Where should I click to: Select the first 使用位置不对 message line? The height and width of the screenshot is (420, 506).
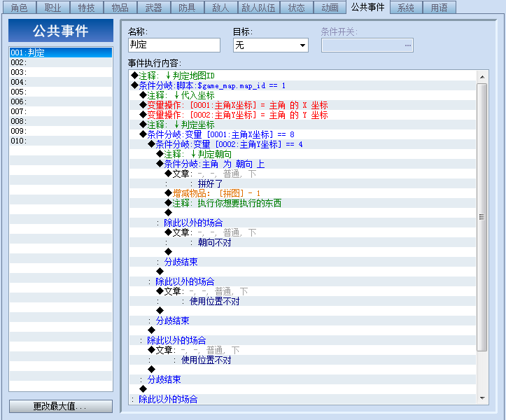tap(303, 301)
